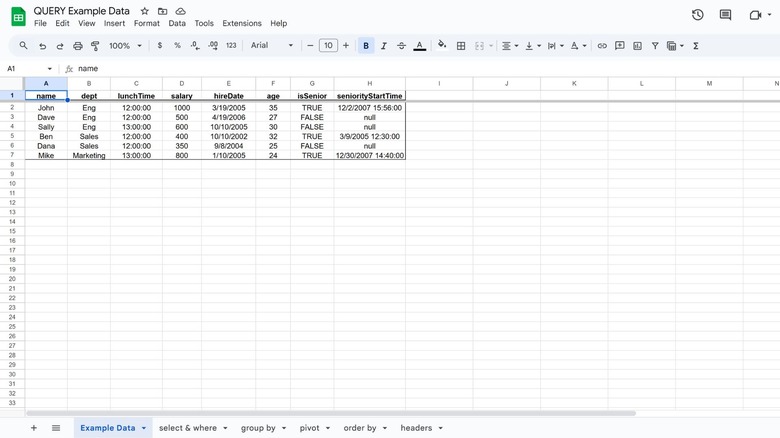Open the search menus magnifier icon

(x=23, y=45)
